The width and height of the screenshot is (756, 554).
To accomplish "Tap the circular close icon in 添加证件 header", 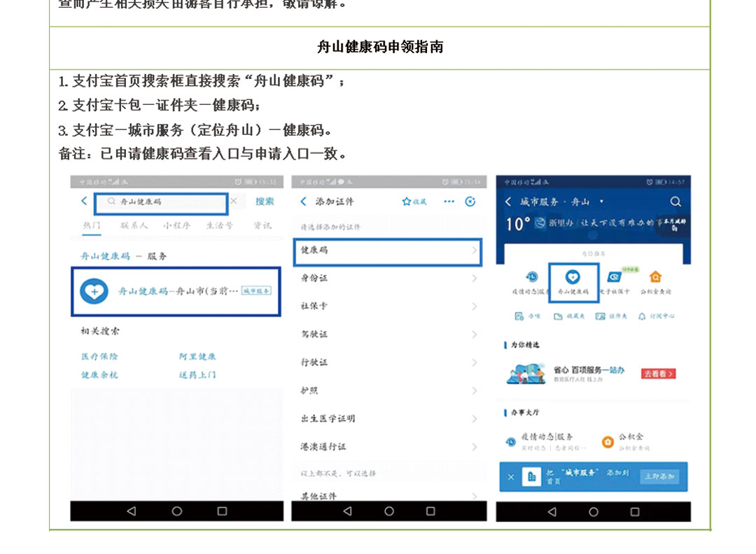I will pos(470,201).
